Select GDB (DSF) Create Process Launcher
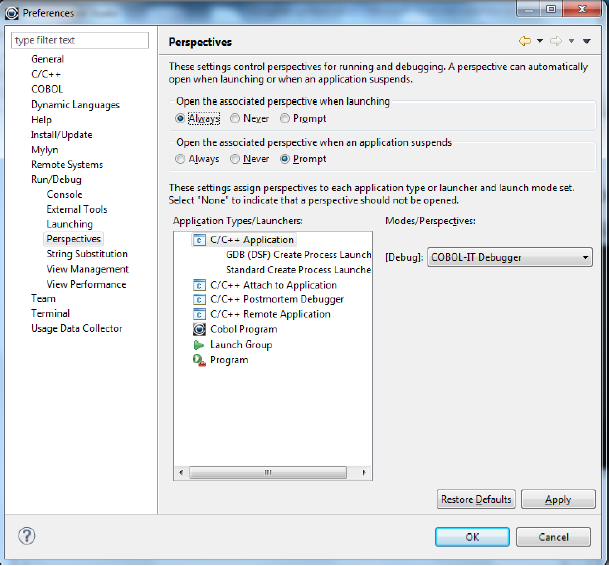609x566 pixels. tap(298, 255)
